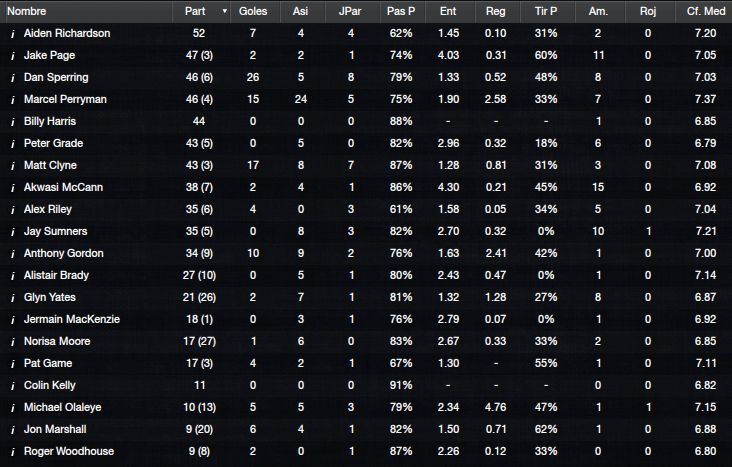Click info icon beside Billy Harris

tap(13, 121)
